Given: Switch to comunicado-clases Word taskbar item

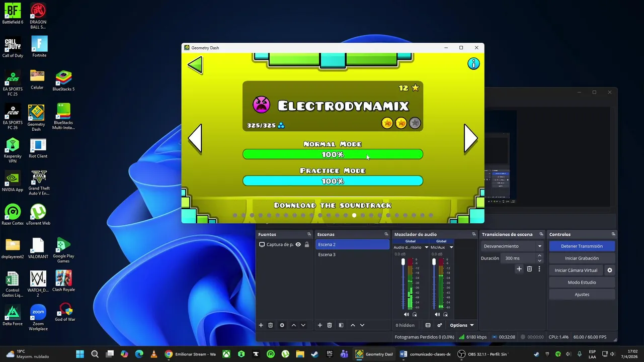Looking at the screenshot, I should point(425,354).
